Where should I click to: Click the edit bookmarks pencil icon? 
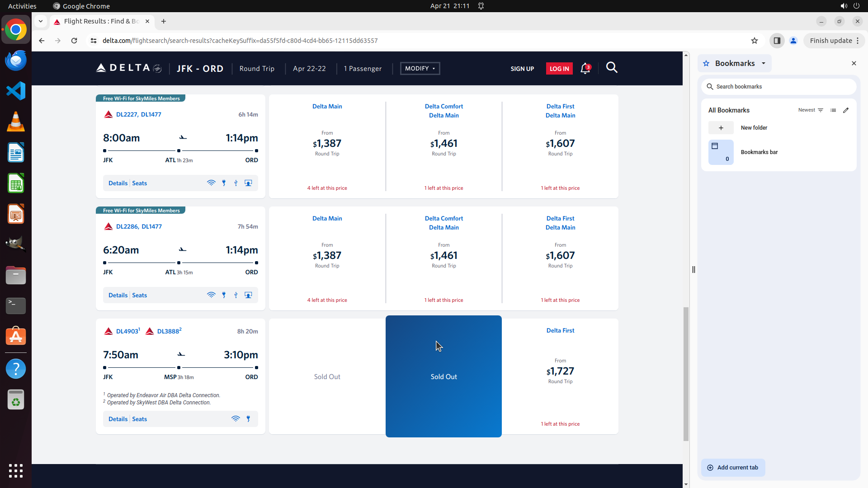coord(846,110)
